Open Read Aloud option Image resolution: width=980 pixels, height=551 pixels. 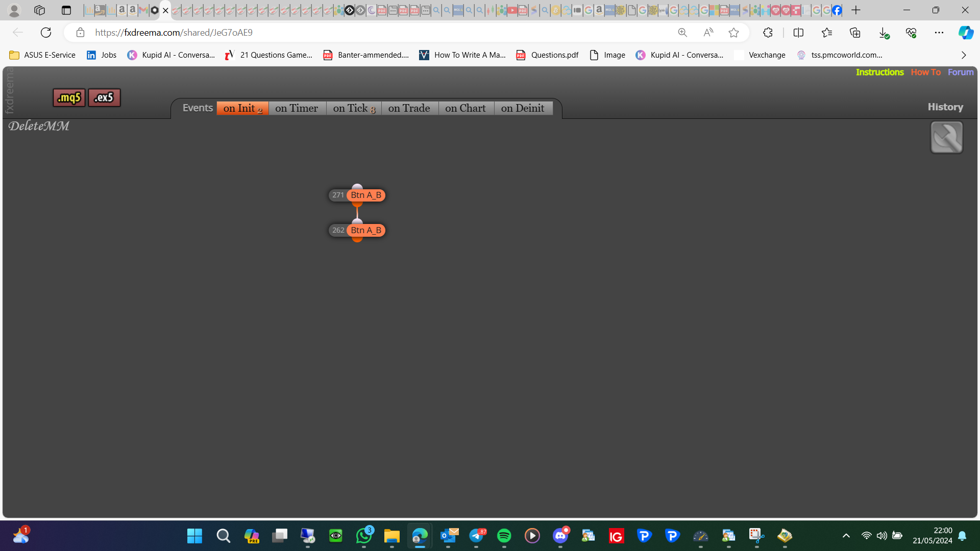[708, 33]
